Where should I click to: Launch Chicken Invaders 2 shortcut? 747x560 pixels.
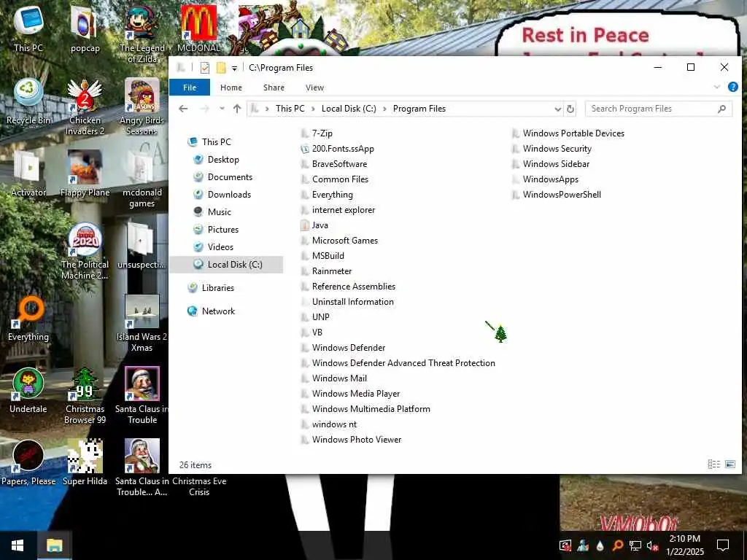coord(85,106)
